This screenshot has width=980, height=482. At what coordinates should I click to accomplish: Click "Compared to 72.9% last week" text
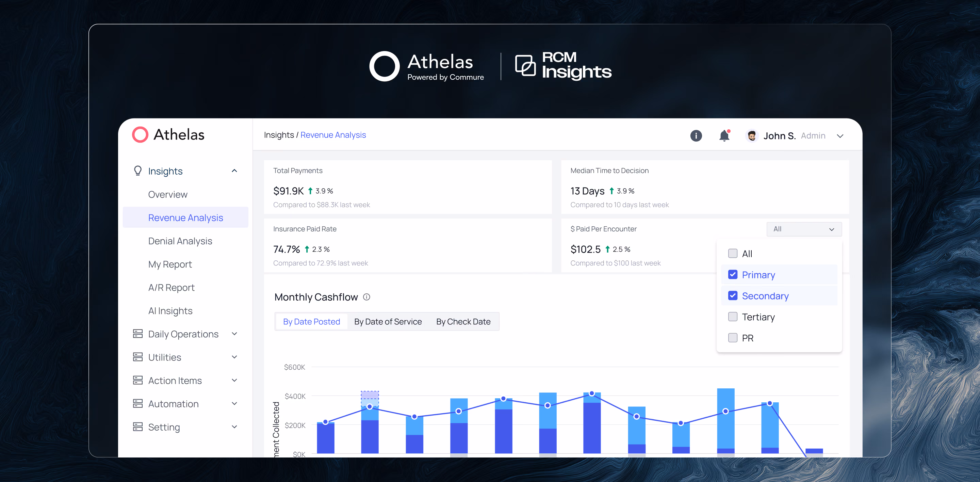point(320,263)
